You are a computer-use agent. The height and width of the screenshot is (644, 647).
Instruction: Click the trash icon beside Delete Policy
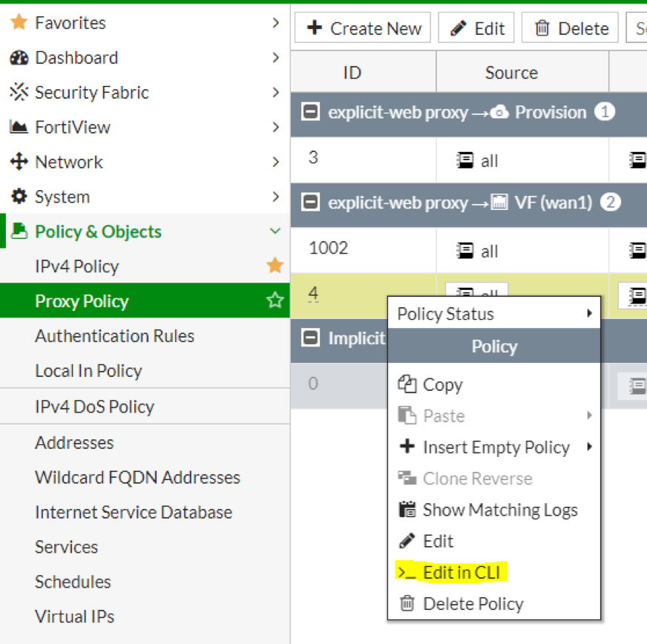(x=407, y=603)
